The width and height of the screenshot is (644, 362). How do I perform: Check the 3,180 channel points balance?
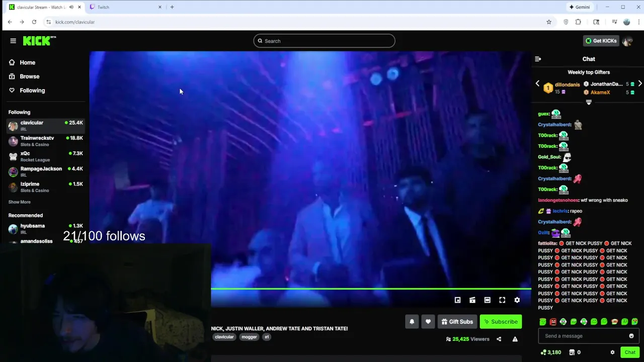(551, 352)
